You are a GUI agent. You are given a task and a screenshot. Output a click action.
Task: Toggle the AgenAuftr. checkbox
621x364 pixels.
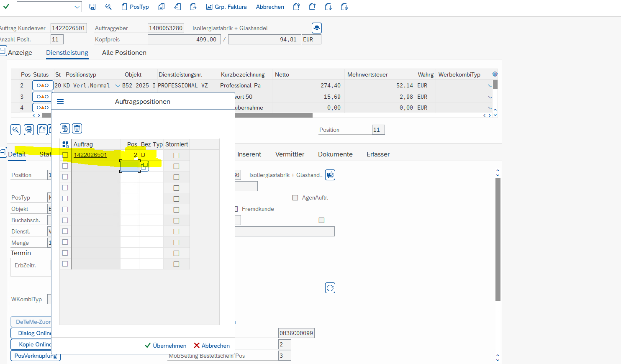click(295, 197)
